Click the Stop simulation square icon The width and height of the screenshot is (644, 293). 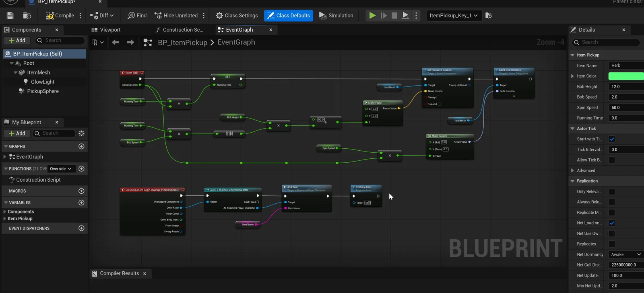pos(394,16)
